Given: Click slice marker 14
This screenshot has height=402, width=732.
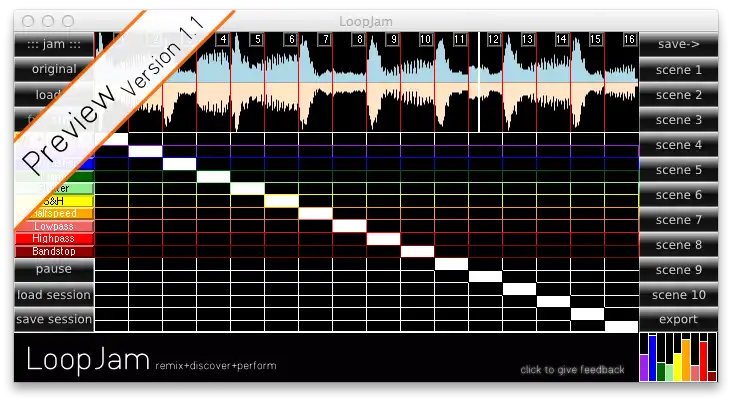Looking at the screenshot, I should (562, 39).
